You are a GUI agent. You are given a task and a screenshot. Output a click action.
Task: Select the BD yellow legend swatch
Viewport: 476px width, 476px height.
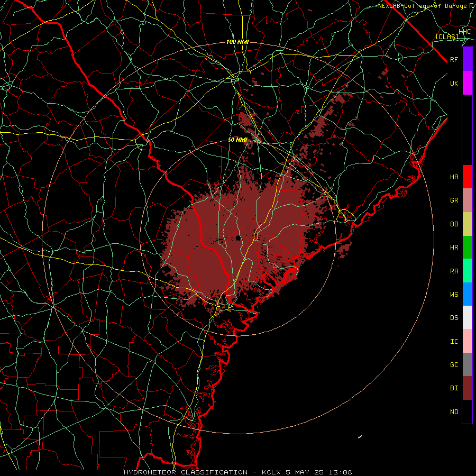tap(467, 224)
